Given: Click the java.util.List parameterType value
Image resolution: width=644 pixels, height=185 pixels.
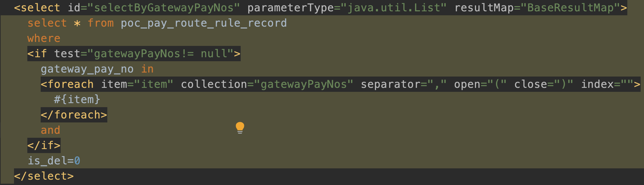Looking at the screenshot, I should pos(394,8).
